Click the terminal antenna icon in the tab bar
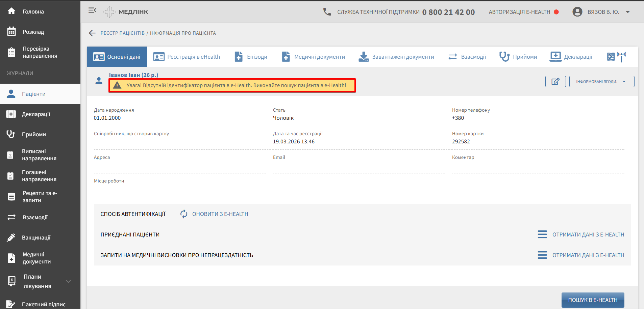644x309 pixels. pyautogui.click(x=616, y=57)
